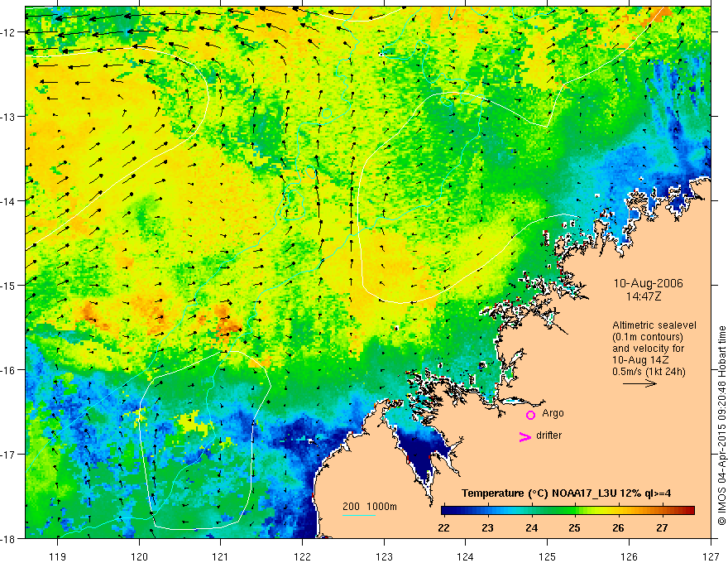
Task: Click the 'Argo' legend label
Action: point(553,413)
